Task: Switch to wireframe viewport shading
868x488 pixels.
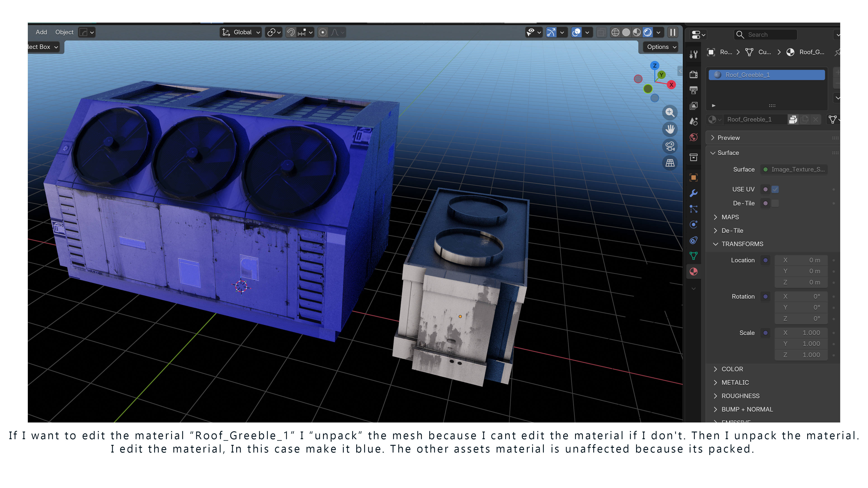Action: [615, 32]
